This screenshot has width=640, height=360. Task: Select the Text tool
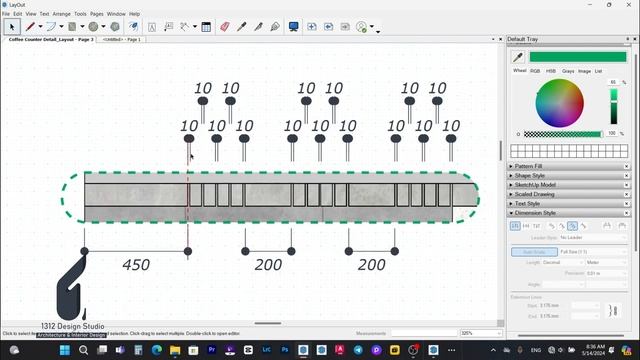[152, 27]
